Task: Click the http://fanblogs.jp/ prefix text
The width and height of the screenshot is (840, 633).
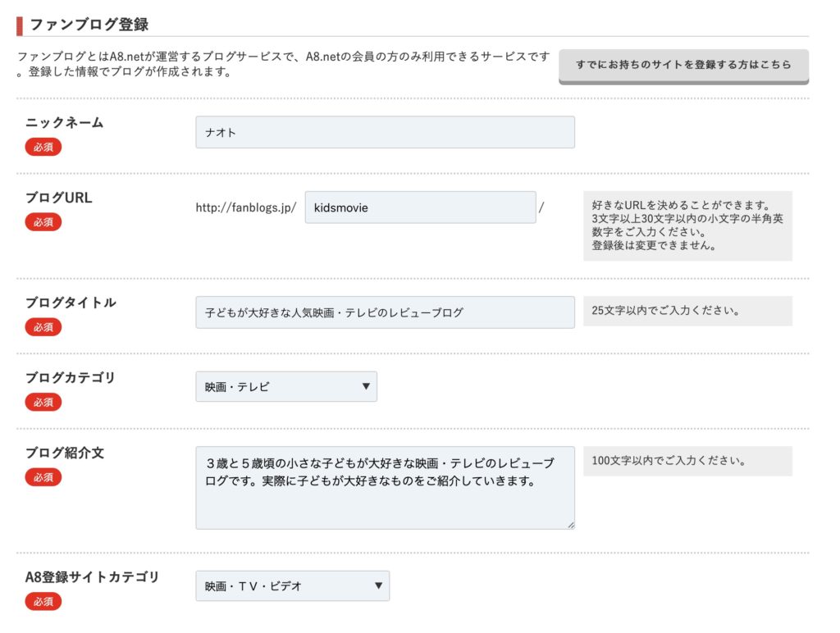Action: 246,207
